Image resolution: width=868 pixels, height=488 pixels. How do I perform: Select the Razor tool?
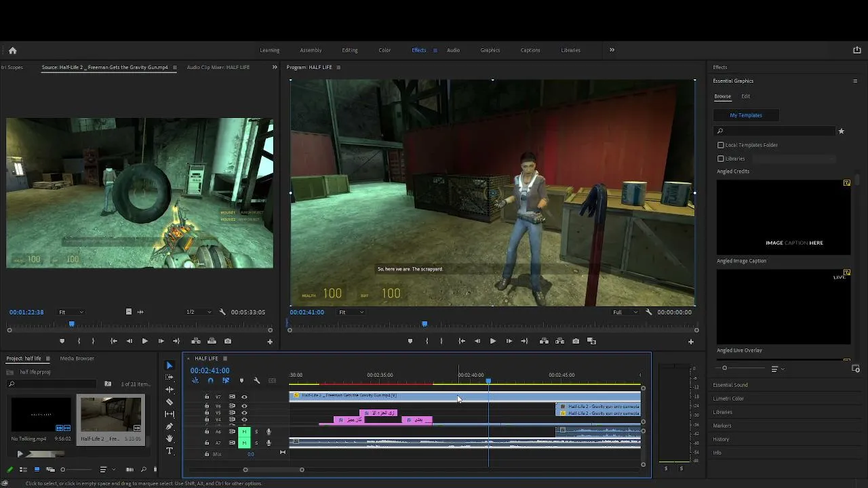[170, 402]
